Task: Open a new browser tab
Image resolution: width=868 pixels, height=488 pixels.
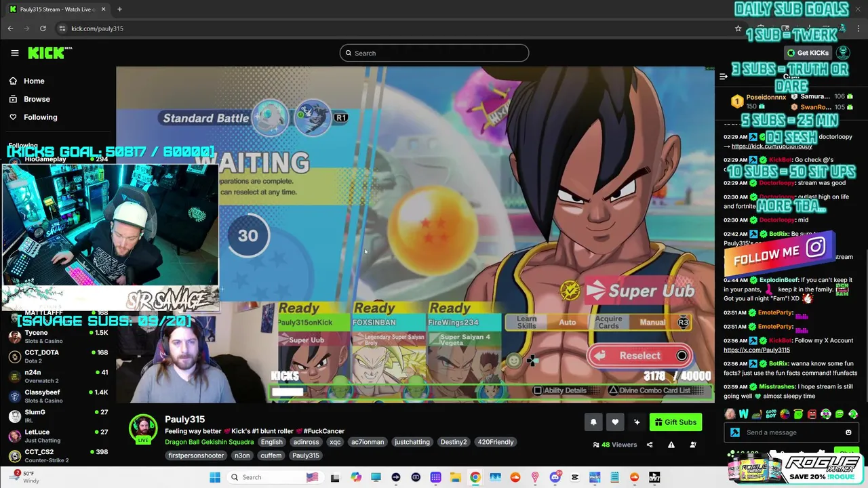Action: point(119,9)
